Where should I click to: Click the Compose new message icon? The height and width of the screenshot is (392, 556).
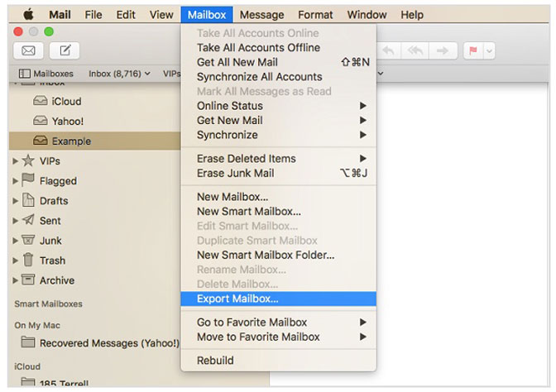tap(65, 50)
